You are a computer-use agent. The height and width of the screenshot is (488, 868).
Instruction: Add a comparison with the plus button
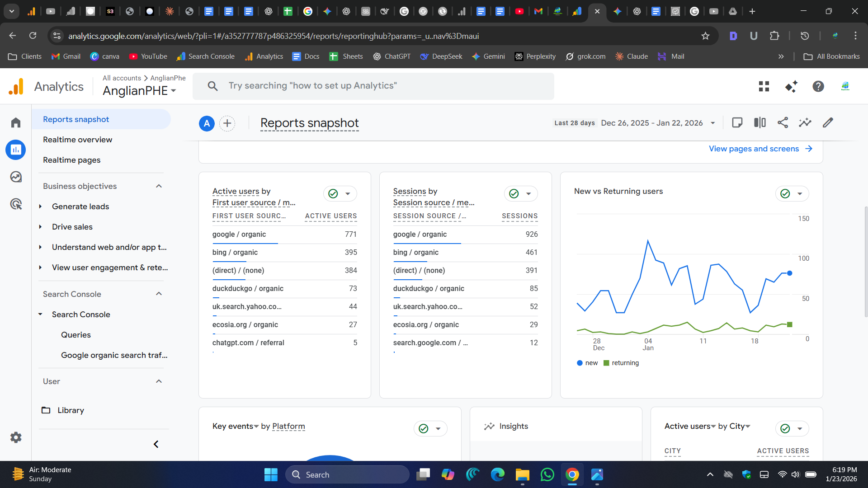pos(227,123)
